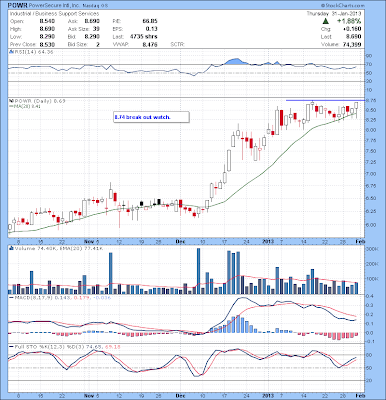This screenshot has width=386, height=400.
Task: Click the MA(20) 8.41 moving average legend
Action: point(25,106)
